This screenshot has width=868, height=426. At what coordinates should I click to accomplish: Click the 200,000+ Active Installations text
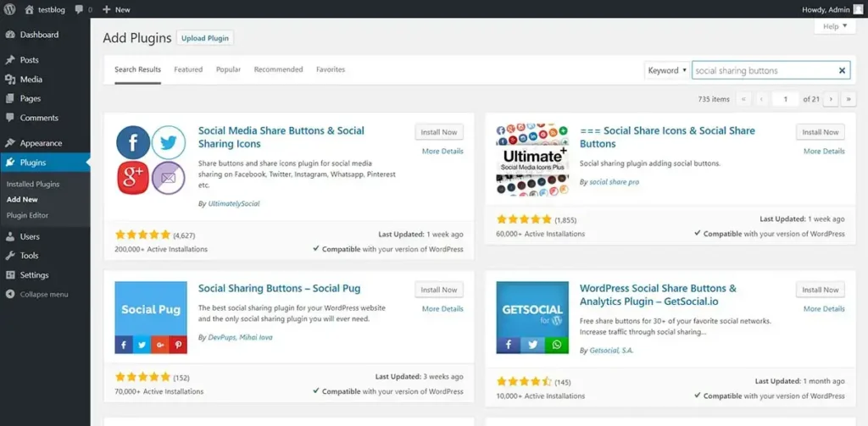(x=161, y=249)
